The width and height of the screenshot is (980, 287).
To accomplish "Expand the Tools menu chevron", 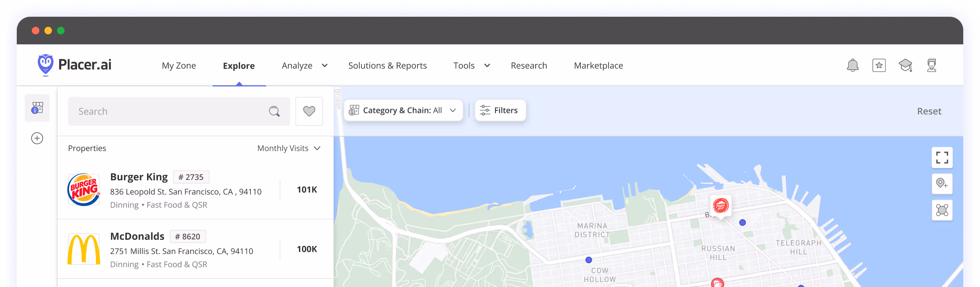I will click(487, 65).
